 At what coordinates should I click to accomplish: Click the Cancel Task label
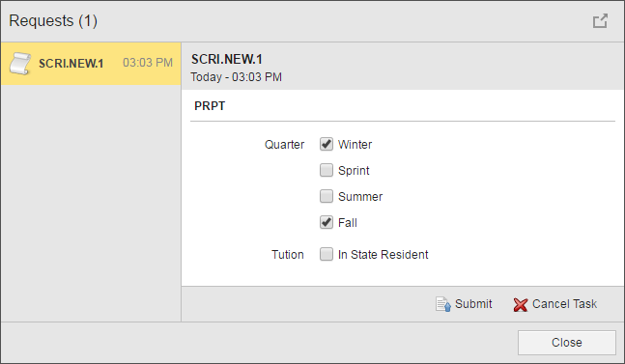click(x=564, y=304)
